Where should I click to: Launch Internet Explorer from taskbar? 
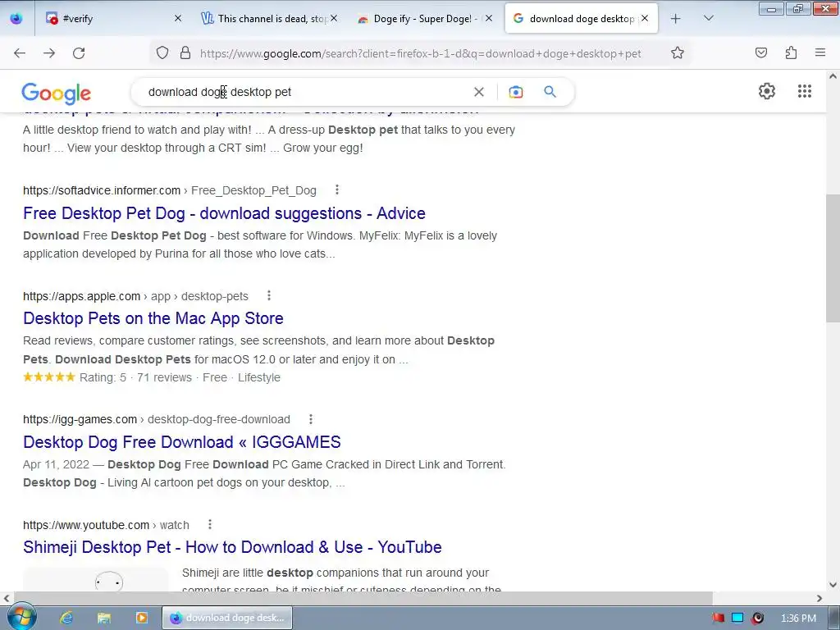pyautogui.click(x=66, y=618)
